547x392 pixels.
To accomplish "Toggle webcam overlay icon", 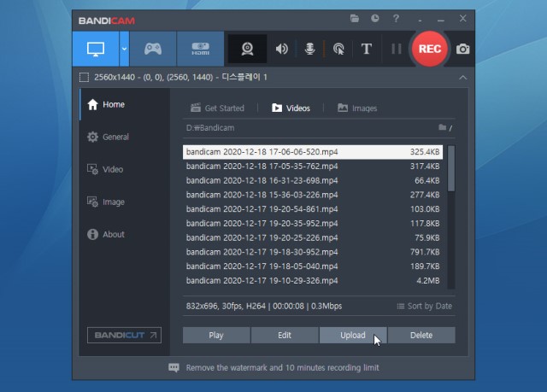I will pyautogui.click(x=247, y=49).
